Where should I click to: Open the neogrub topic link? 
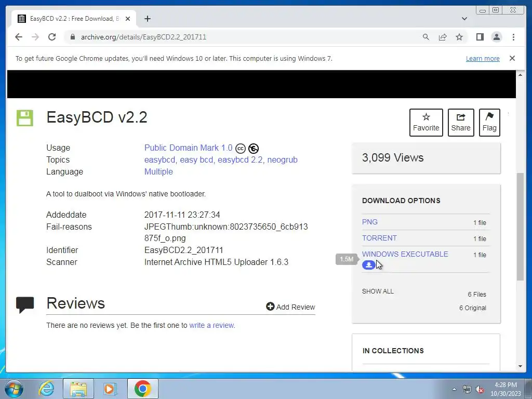coord(282,160)
